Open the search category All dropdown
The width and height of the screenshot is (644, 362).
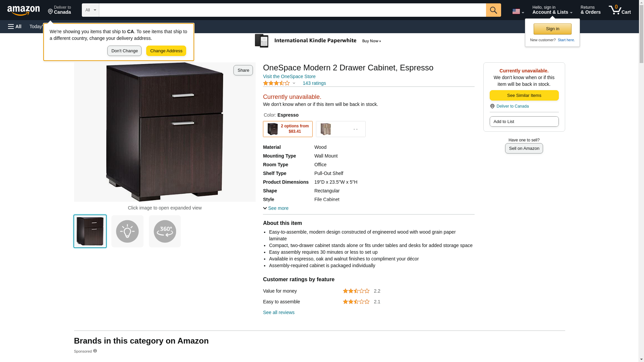[90, 10]
